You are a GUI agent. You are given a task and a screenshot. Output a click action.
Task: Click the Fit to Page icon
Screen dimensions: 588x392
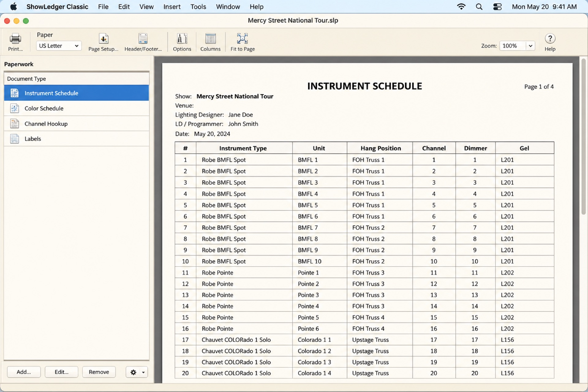243,39
